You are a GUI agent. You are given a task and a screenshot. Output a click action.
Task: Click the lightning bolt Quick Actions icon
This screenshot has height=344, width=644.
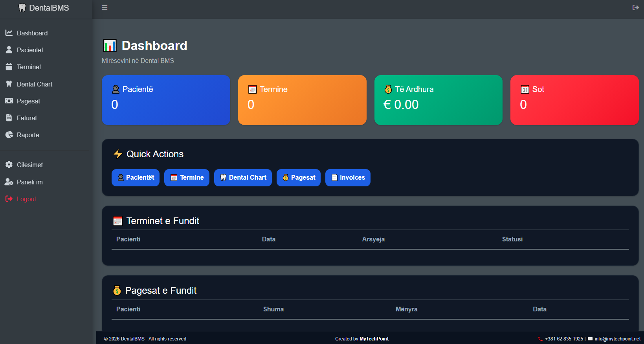(x=117, y=154)
